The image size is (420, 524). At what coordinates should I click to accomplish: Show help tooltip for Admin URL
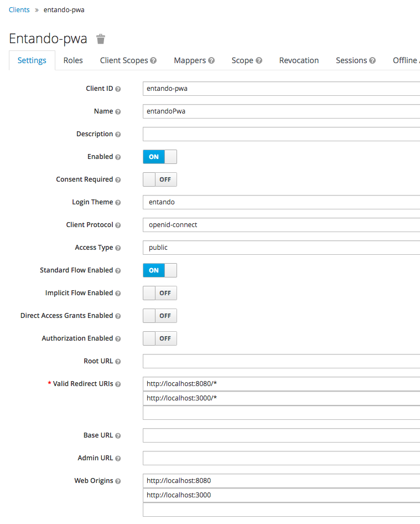[118, 459]
